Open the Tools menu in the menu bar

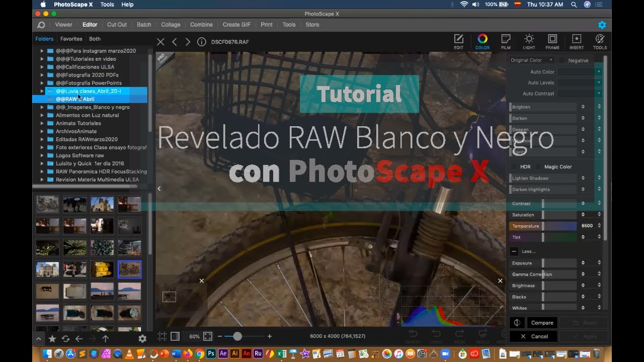click(x=107, y=5)
